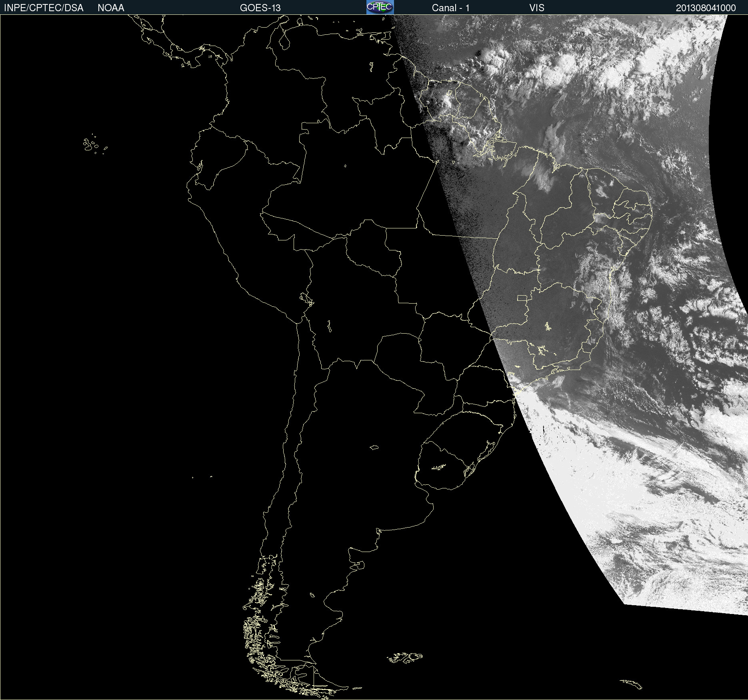Viewport: 748px width, 700px height.
Task: Click the INPE/CPTEC/DSA header text
Action: (x=44, y=8)
